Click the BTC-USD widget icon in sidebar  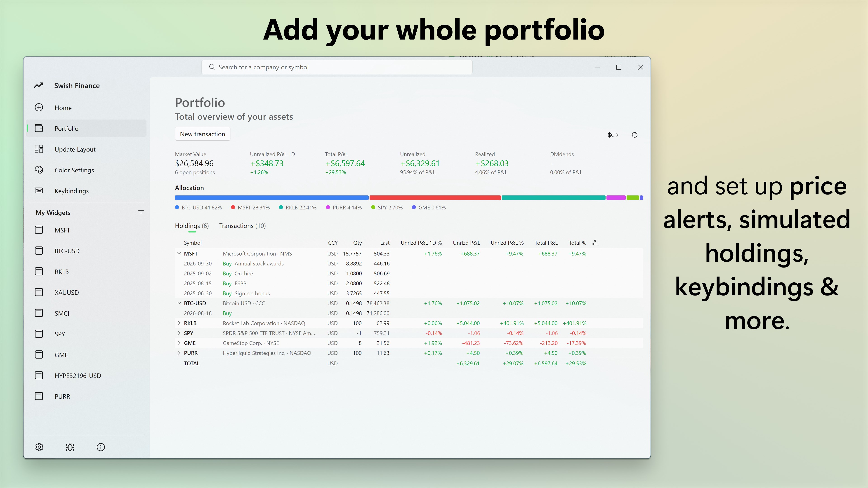pos(39,251)
